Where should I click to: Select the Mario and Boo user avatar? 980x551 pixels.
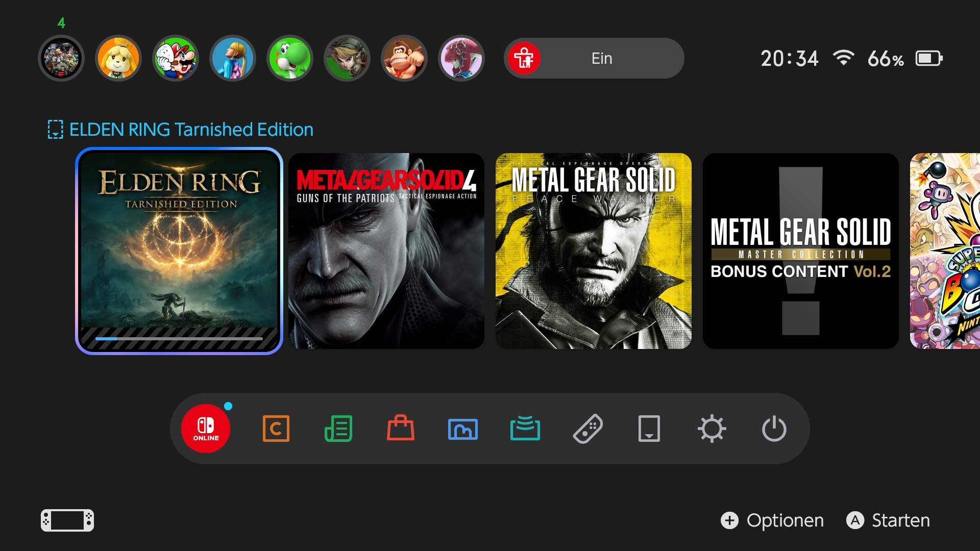[176, 58]
